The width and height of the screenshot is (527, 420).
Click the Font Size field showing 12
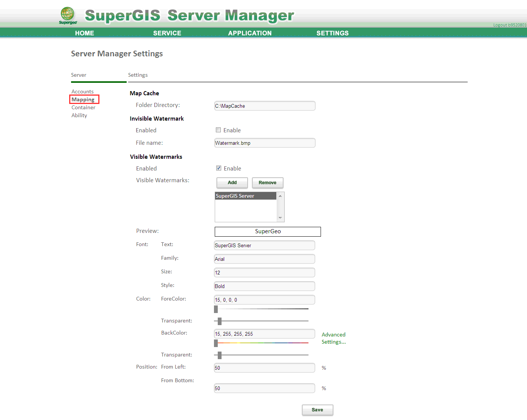point(265,273)
